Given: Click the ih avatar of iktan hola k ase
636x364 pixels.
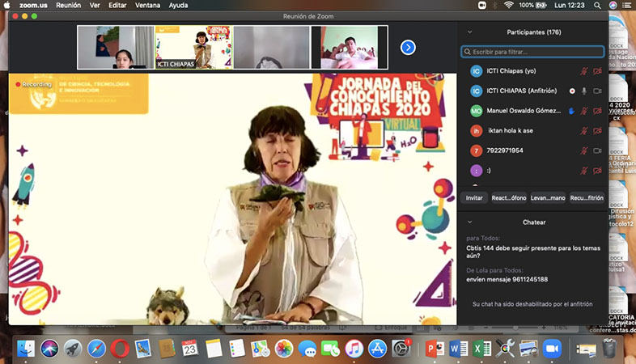Looking at the screenshot, I should pos(476,130).
